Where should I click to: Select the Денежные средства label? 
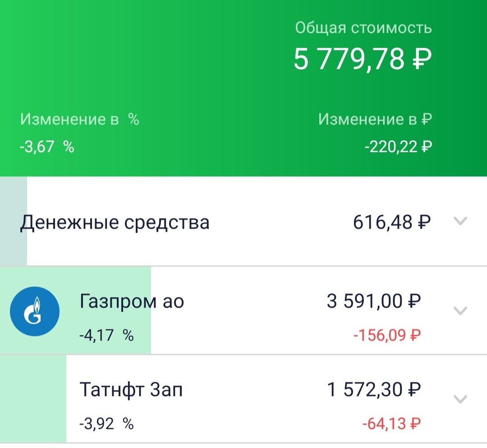[x=115, y=223]
